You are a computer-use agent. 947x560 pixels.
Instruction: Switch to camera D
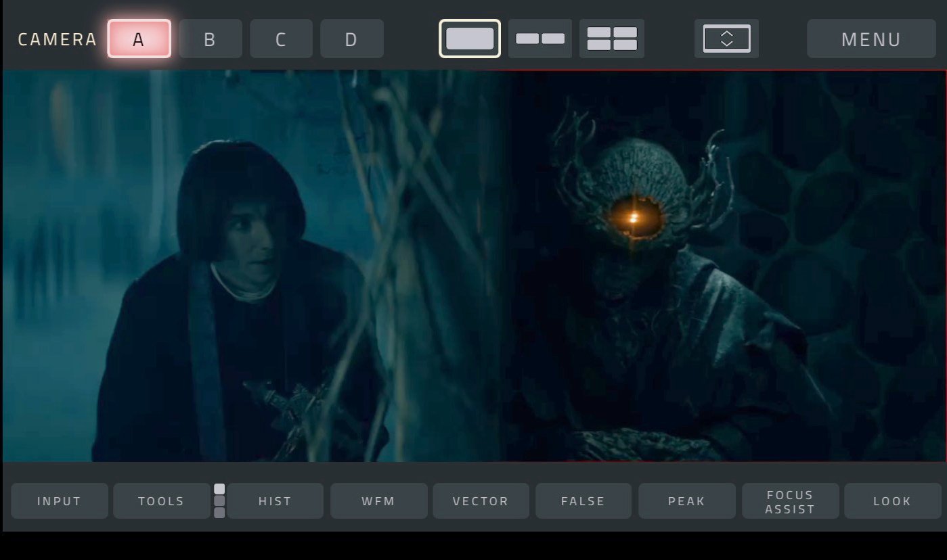[351, 39]
